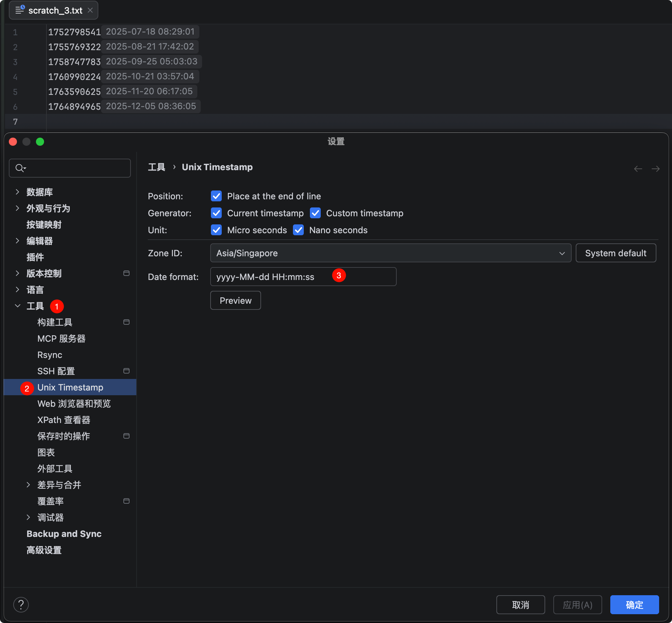Uncheck Place at the end of line

(216, 196)
